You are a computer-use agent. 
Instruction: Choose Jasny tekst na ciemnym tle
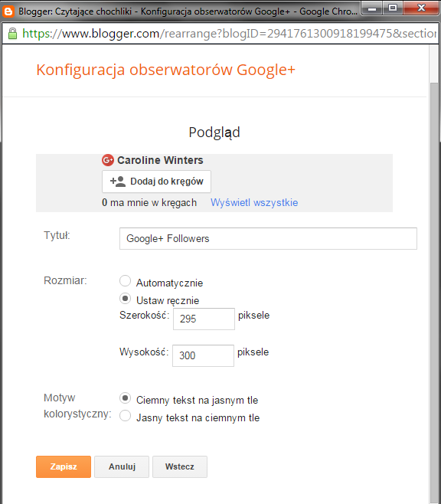(125, 416)
